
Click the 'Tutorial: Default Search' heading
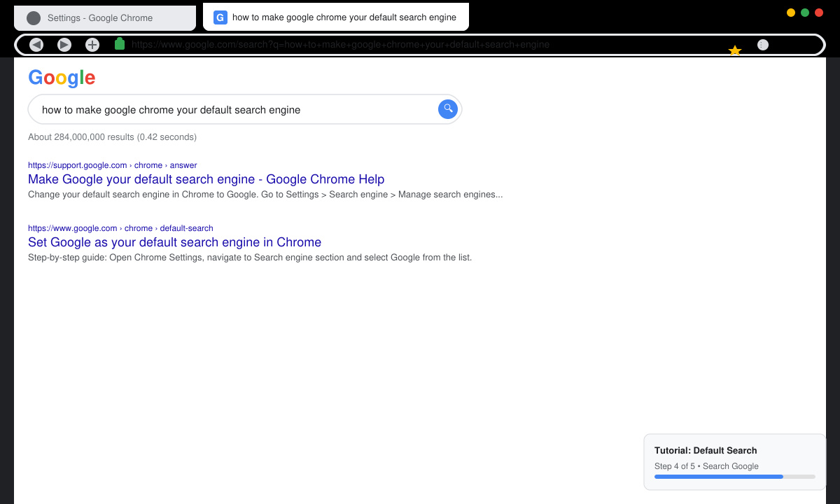(x=706, y=450)
